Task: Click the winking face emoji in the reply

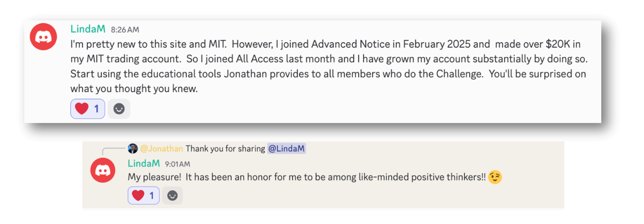Action: (x=495, y=178)
